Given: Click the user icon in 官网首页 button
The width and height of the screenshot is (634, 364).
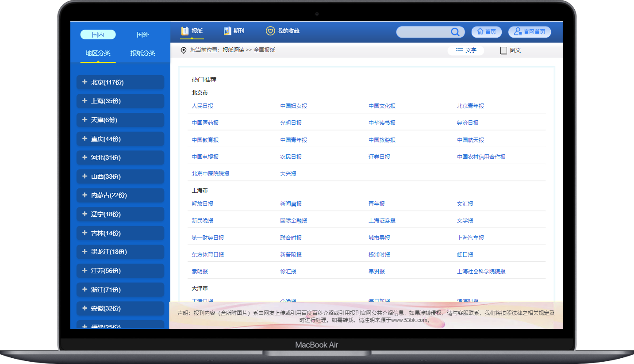Looking at the screenshot, I should pyautogui.click(x=518, y=32).
